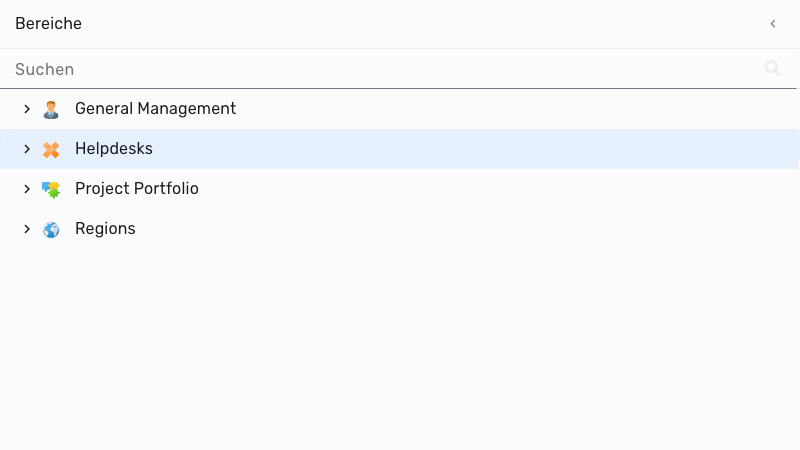Click the highlighted Helpdesks row background
The image size is (800, 450).
tap(459, 149)
